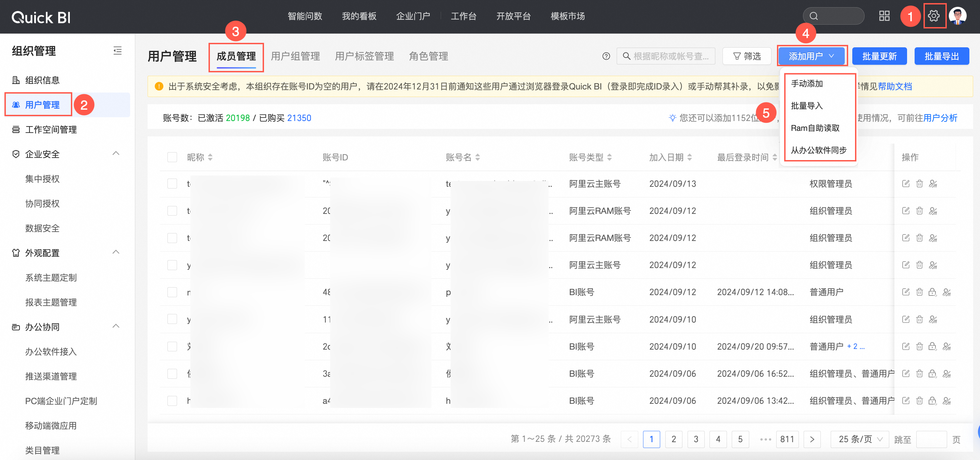The image size is (980, 460).
Task: Select 批量导入 from the dropdown menu
Action: [806, 106]
